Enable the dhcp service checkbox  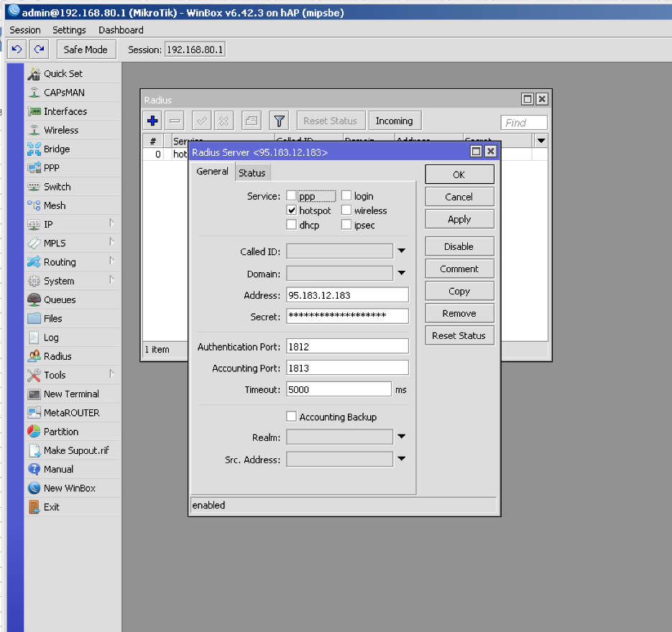click(291, 224)
